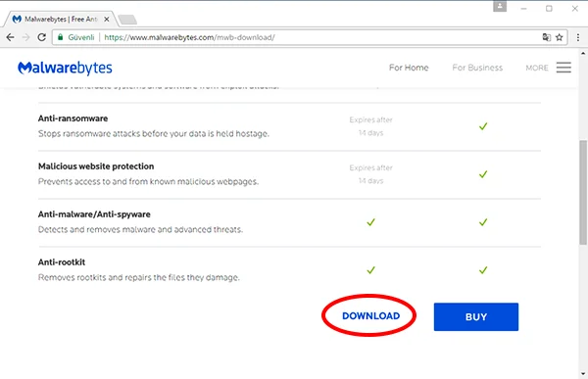Bookmark the page with the star icon
Screen dimensions: 588x379
pyautogui.click(x=560, y=37)
